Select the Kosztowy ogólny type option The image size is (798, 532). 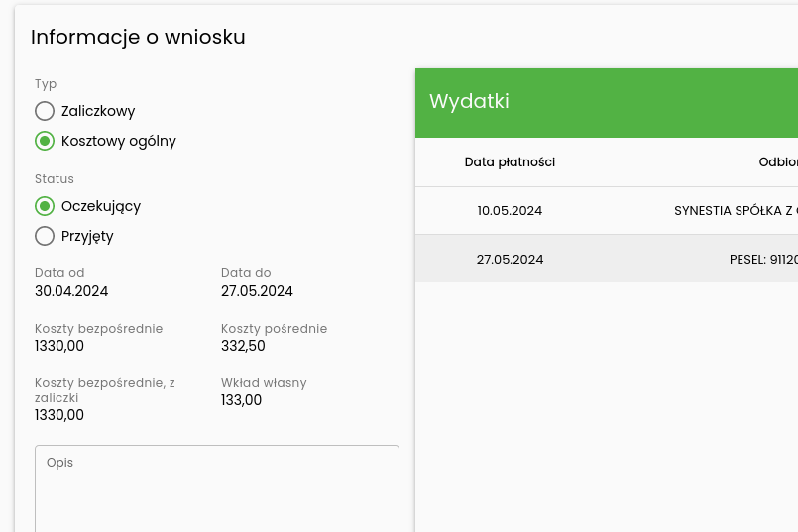point(45,141)
